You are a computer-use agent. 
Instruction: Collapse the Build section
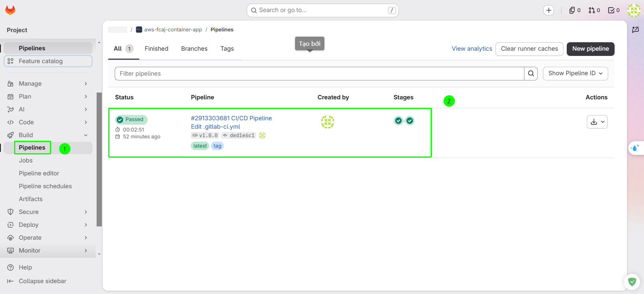coord(48,135)
